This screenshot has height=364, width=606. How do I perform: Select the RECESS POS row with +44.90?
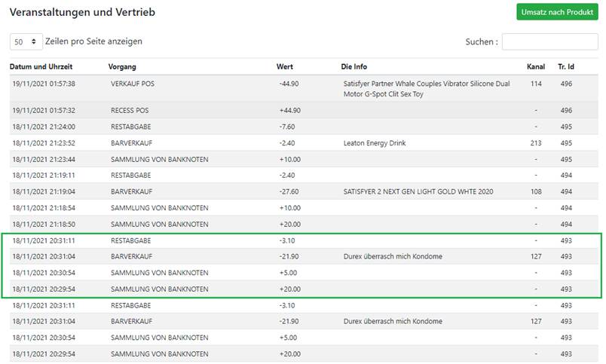[x=304, y=110]
